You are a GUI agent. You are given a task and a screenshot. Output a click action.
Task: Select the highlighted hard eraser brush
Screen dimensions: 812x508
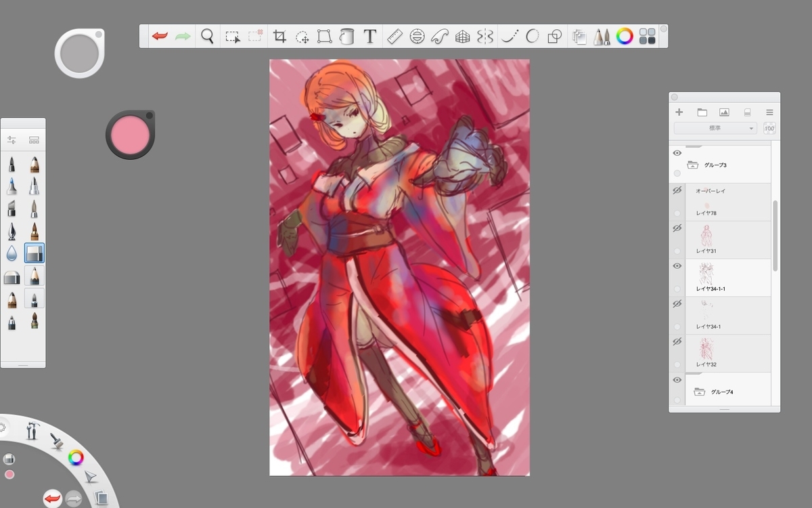[35, 253]
